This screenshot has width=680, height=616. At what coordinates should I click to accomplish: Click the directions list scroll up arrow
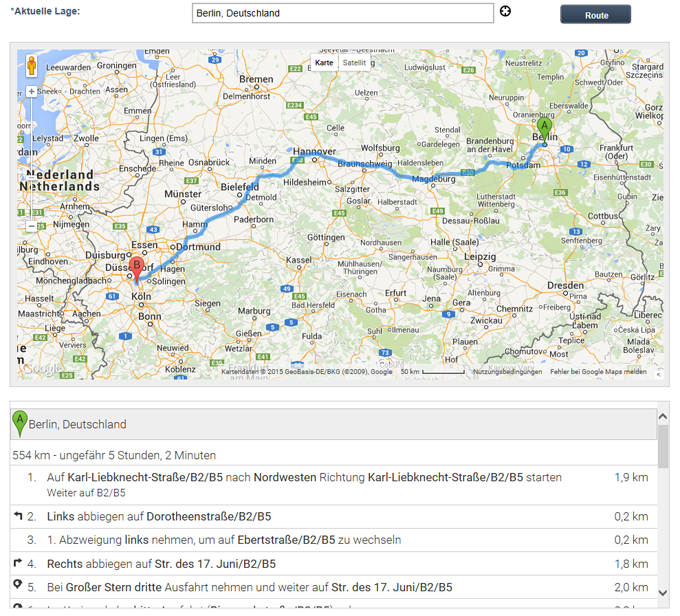[x=663, y=416]
